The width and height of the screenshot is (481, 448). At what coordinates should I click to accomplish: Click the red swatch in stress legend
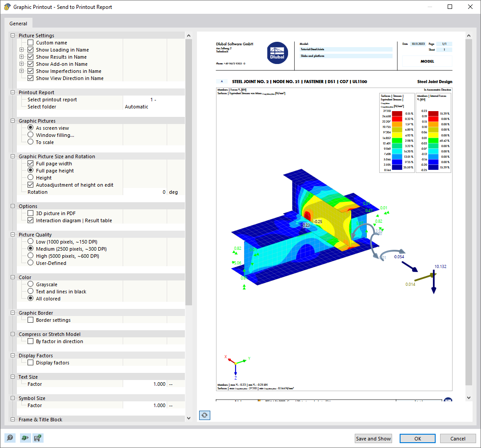[397, 119]
